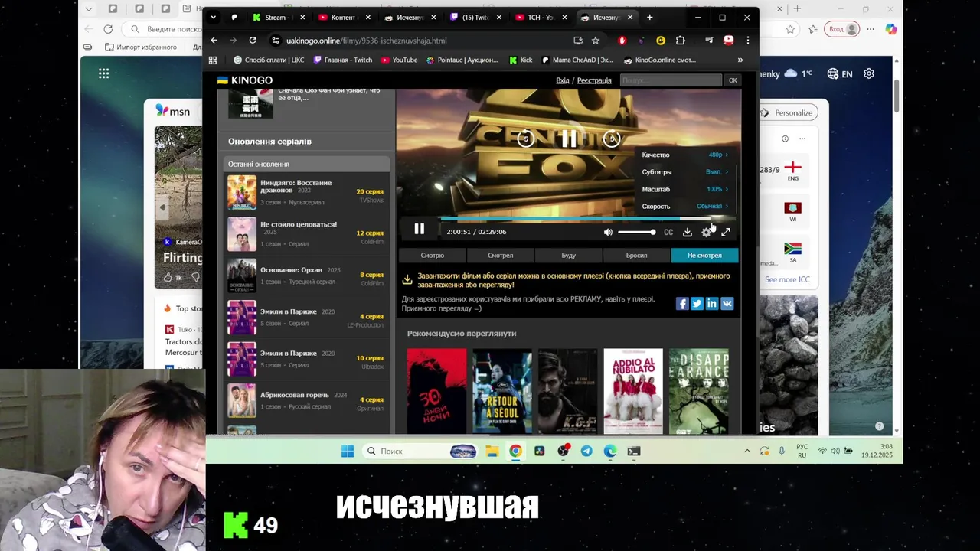Open File Explorer from the taskbar
The height and width of the screenshot is (551, 980).
492,451
